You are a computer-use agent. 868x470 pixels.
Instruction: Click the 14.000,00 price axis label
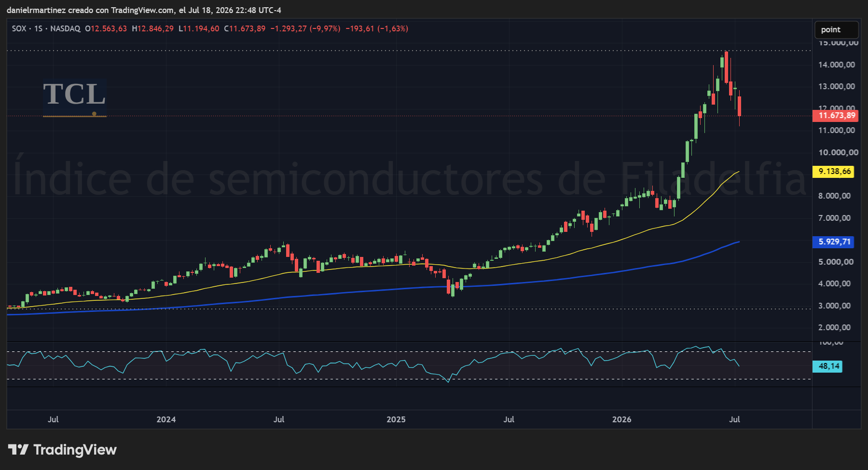837,65
